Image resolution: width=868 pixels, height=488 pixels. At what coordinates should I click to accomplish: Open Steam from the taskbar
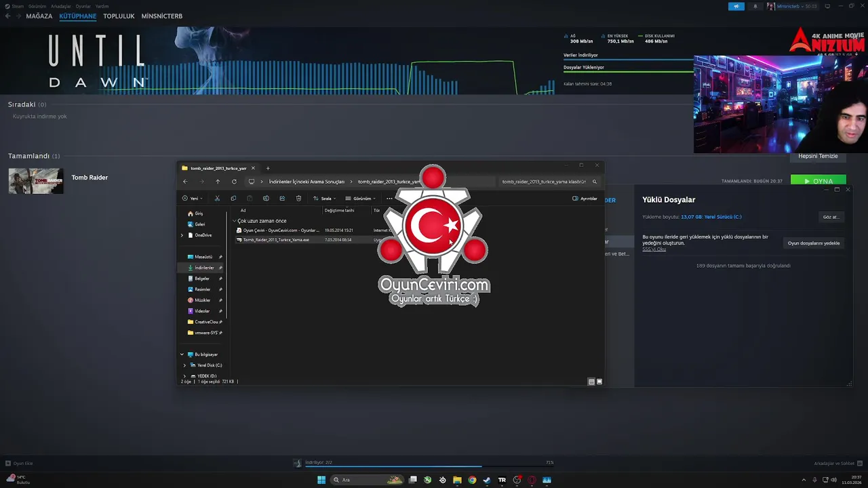[487, 480]
